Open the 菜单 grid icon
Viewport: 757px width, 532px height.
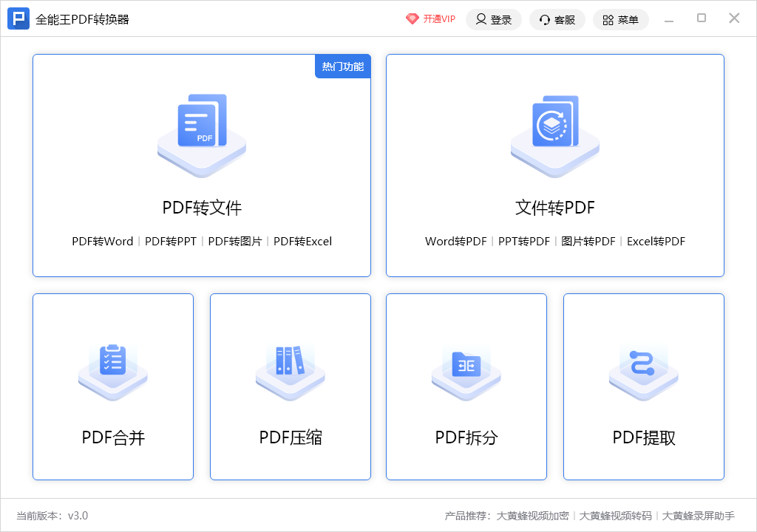(x=607, y=19)
